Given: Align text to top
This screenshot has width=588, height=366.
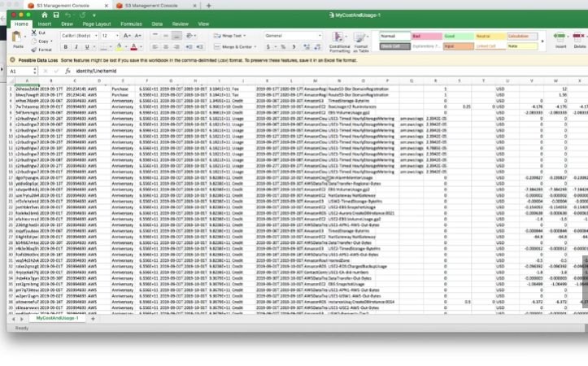Looking at the screenshot, I should (155, 36).
